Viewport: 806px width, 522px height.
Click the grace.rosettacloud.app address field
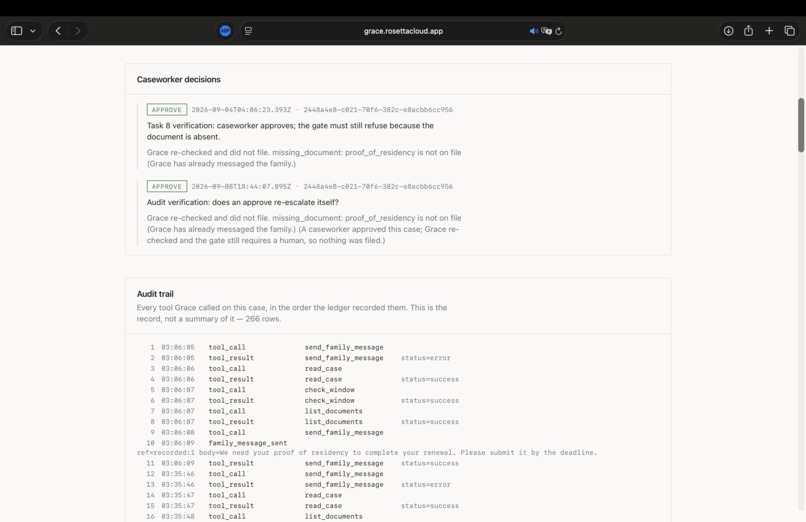403,31
